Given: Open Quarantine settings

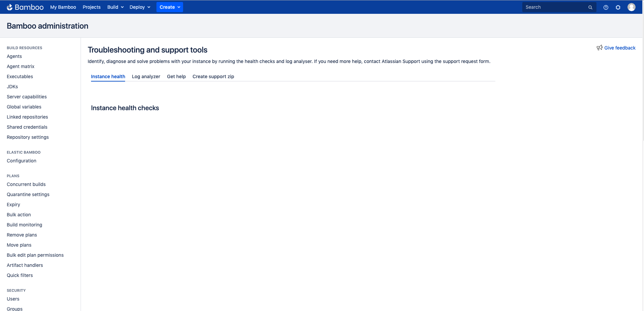Looking at the screenshot, I should pyautogui.click(x=28, y=194).
